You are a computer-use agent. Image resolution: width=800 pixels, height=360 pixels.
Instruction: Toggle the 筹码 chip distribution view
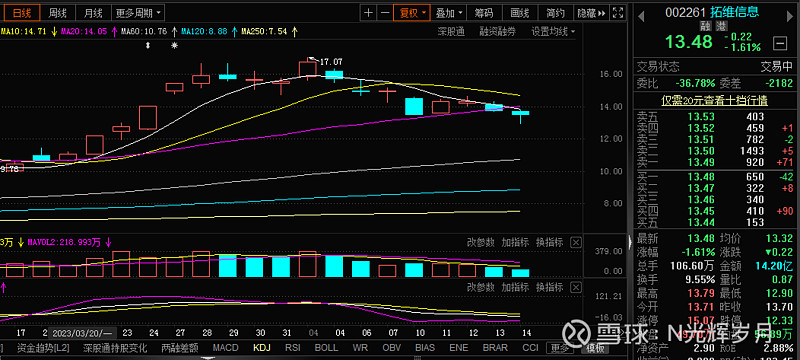(484, 13)
